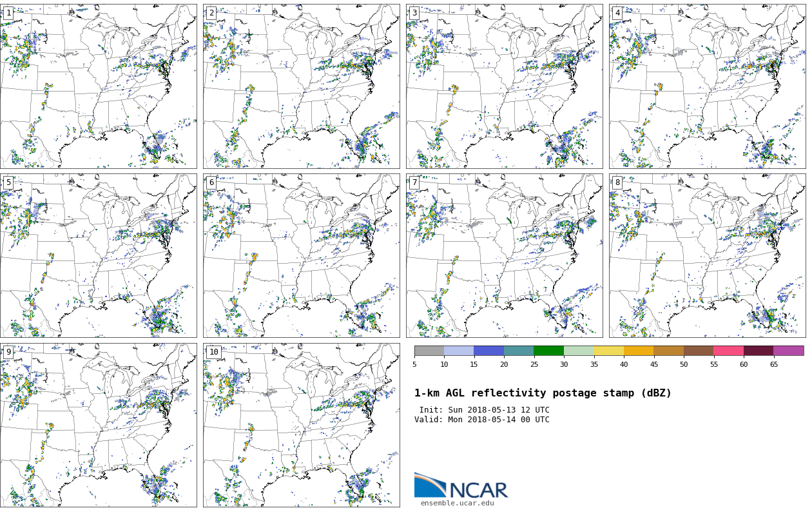
Task: Pick the yellow 35-40 dBZ swatch
Action: coord(608,351)
